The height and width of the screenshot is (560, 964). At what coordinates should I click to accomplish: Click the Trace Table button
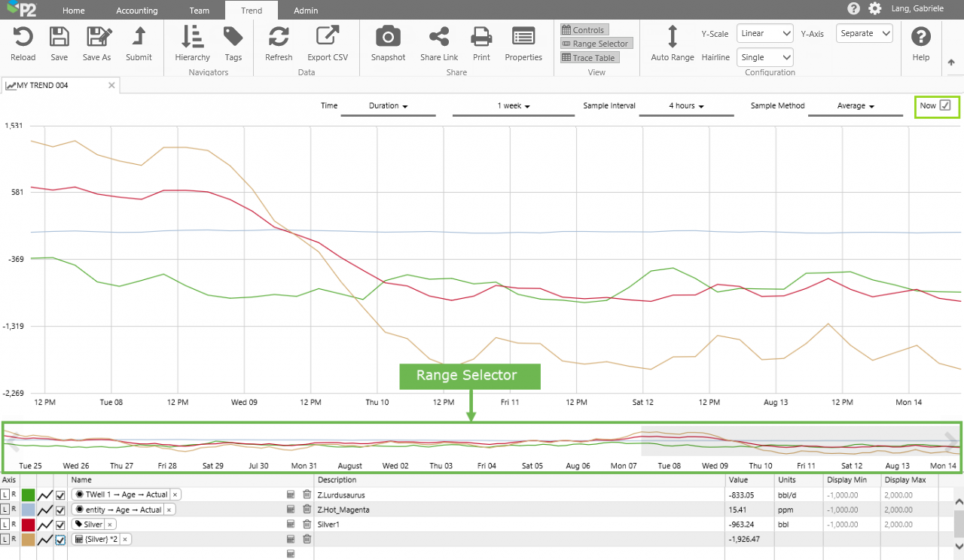[x=589, y=58]
